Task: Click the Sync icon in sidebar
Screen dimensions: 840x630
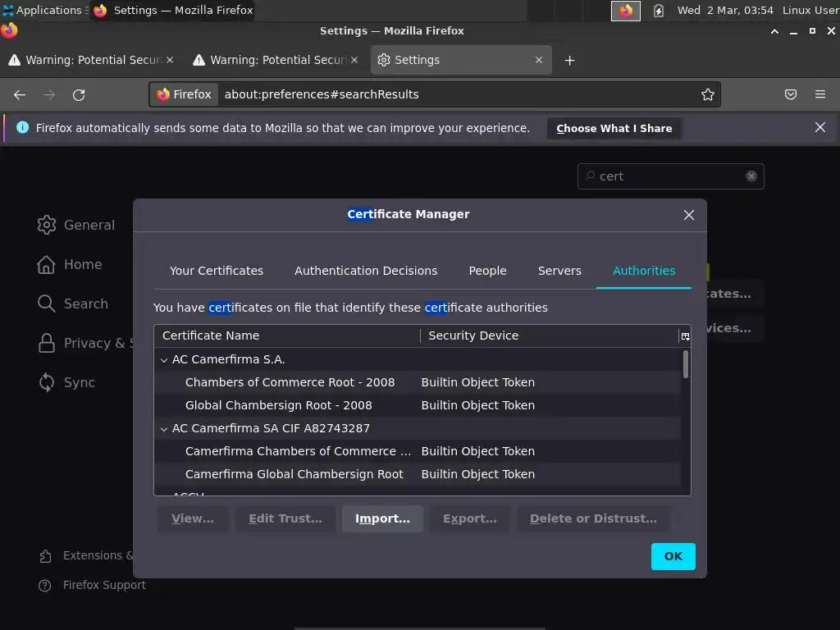Action: (x=47, y=382)
